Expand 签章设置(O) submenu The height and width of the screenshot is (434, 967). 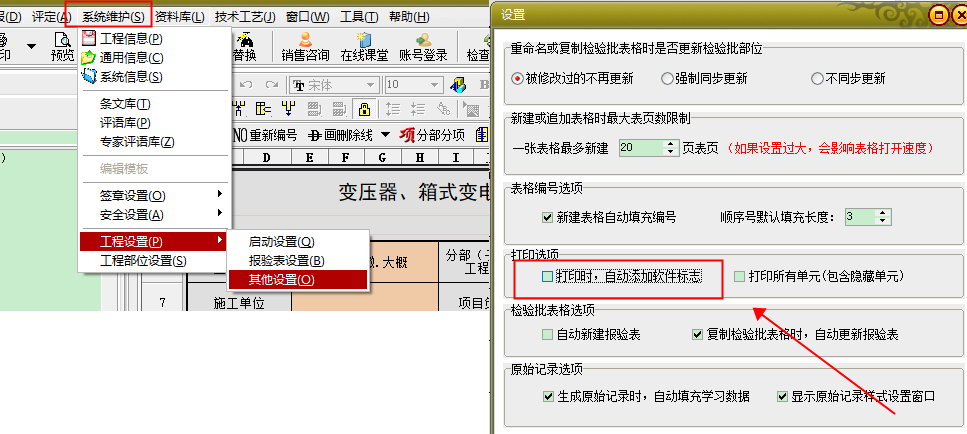[155, 195]
